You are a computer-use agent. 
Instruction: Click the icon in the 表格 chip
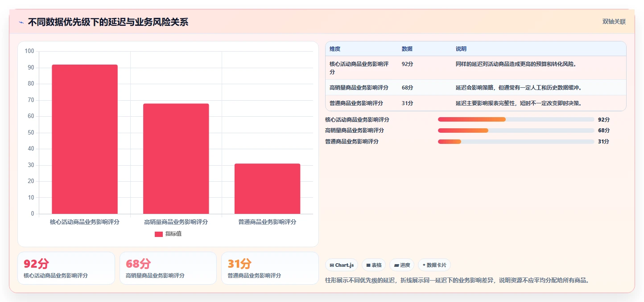point(368,265)
